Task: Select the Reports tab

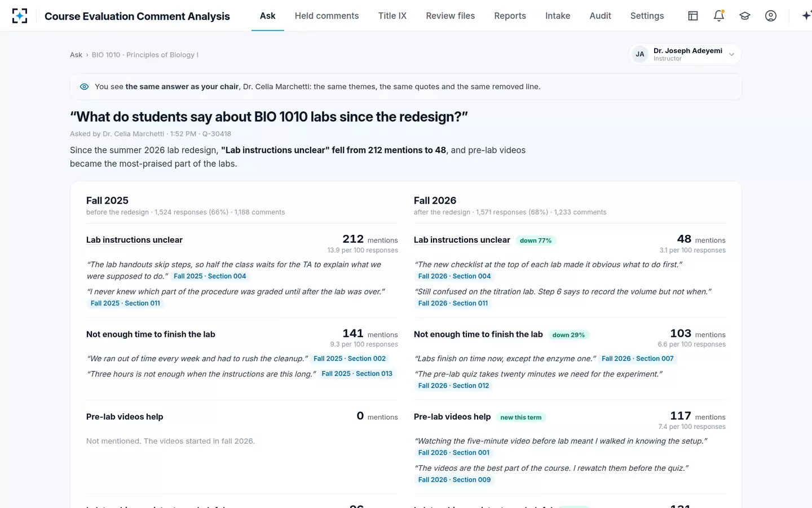Action: (510, 16)
